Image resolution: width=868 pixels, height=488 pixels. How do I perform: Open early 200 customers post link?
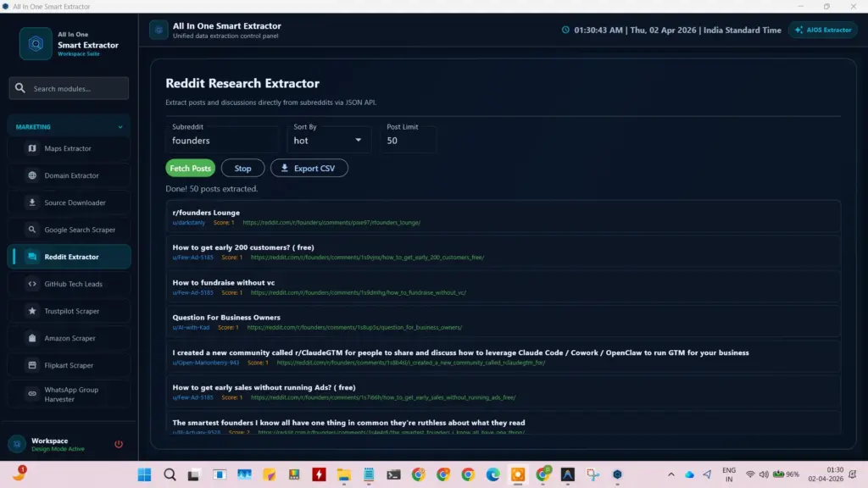[x=367, y=258]
